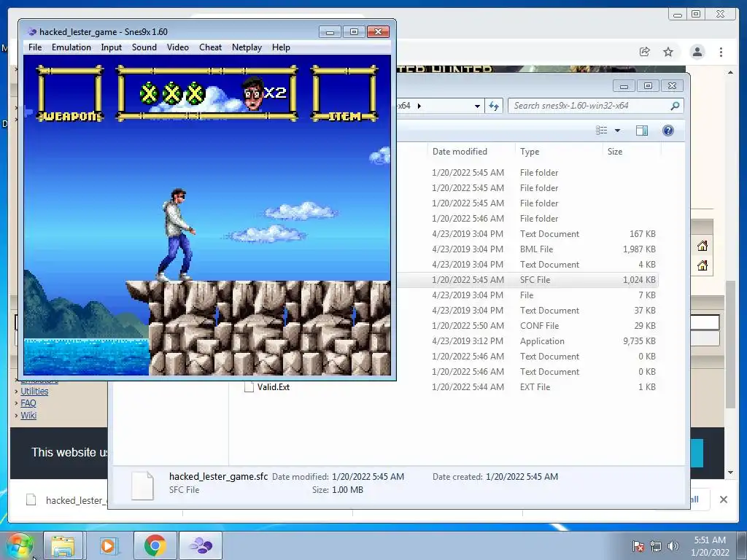This screenshot has width=747, height=560.
Task: Open the Netplay menu
Action: coord(247,47)
